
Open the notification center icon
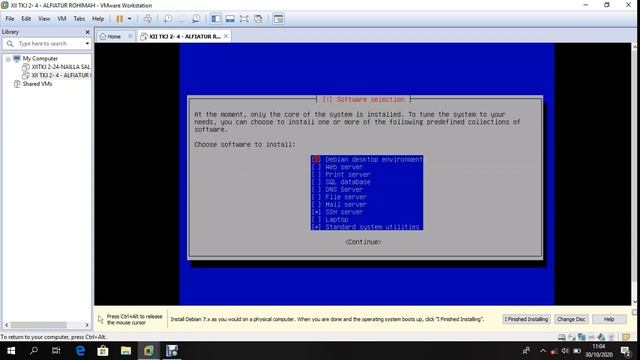click(x=626, y=351)
